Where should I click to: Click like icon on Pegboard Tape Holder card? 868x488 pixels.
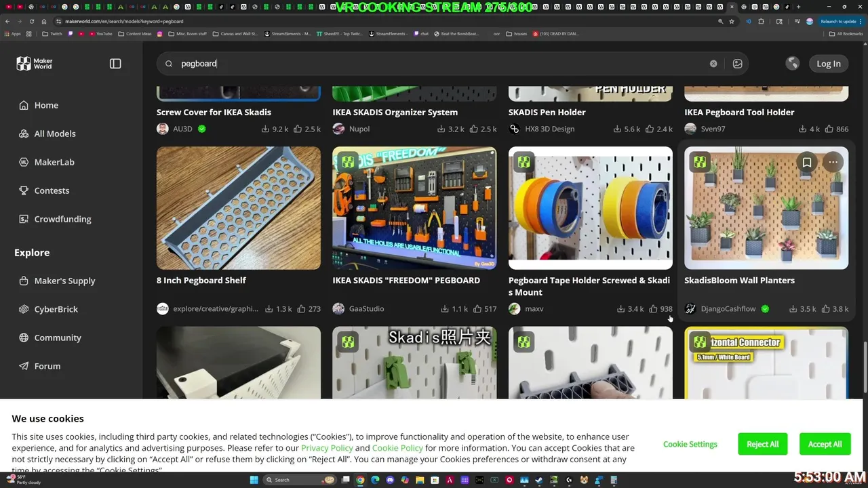[x=654, y=308]
